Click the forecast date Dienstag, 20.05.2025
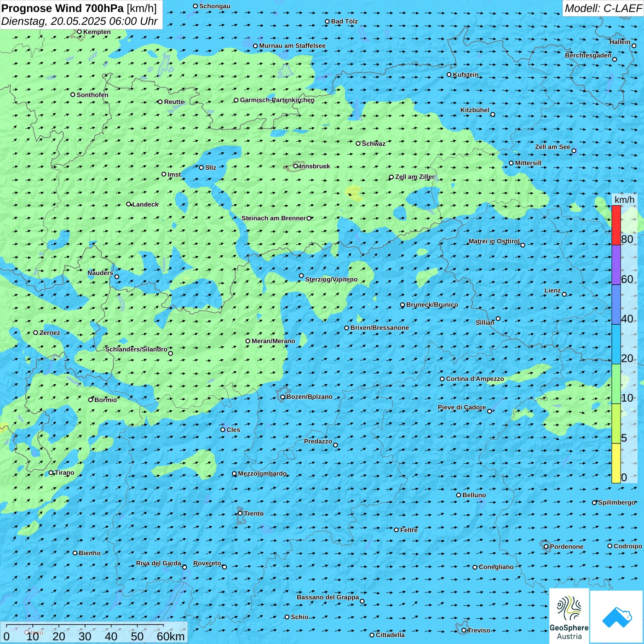 (x=79, y=21)
